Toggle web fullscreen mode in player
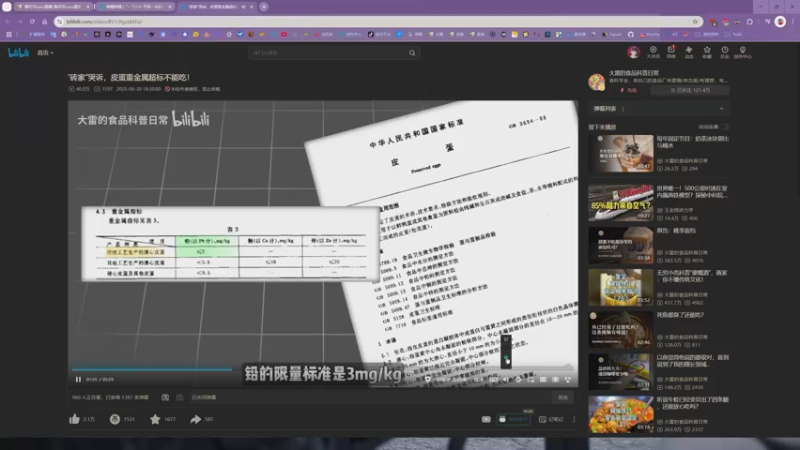 point(555,380)
